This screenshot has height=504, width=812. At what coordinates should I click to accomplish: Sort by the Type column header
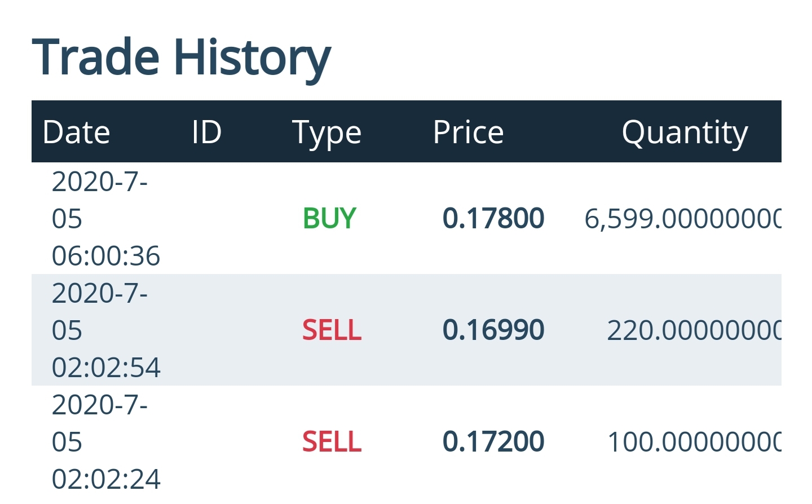(326, 134)
